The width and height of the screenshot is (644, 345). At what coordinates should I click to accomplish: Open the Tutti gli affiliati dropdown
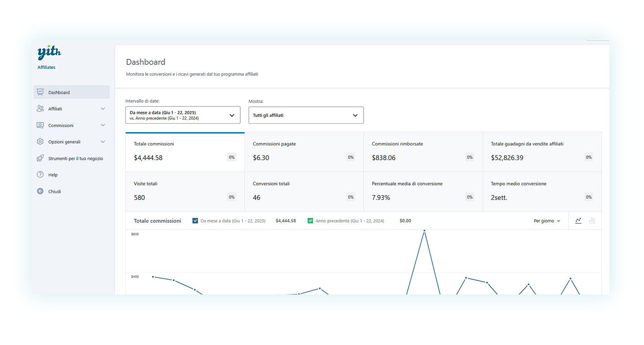(x=306, y=115)
